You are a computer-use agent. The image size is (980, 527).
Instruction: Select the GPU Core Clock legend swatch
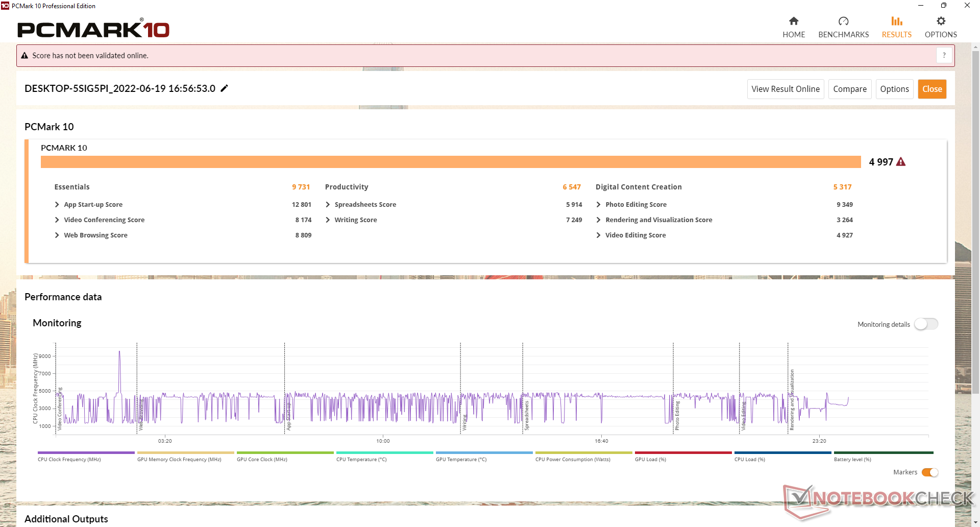click(x=285, y=452)
